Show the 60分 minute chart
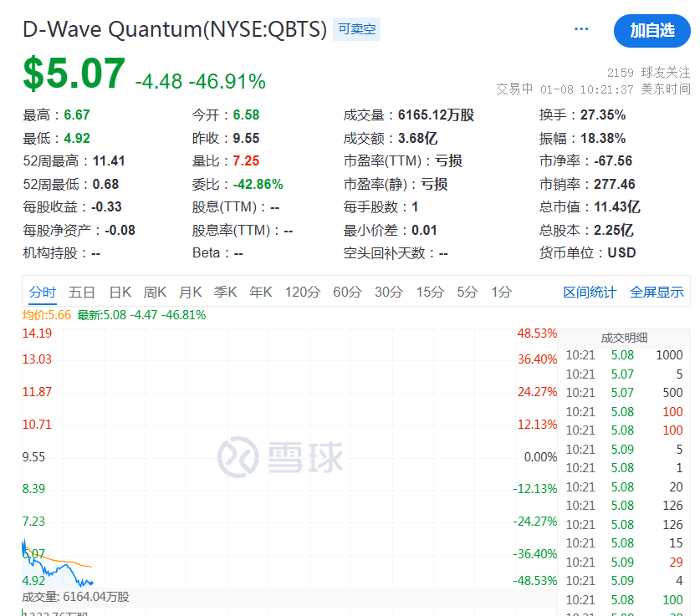This screenshot has width=700, height=616. (x=347, y=292)
